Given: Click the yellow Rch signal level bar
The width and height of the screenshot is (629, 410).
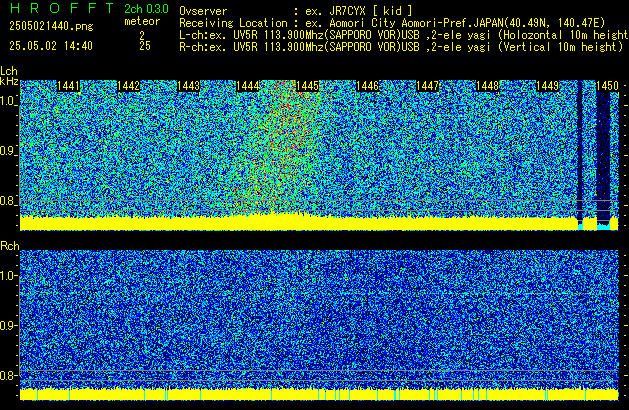Looking at the screenshot, I should [x=319, y=394].
